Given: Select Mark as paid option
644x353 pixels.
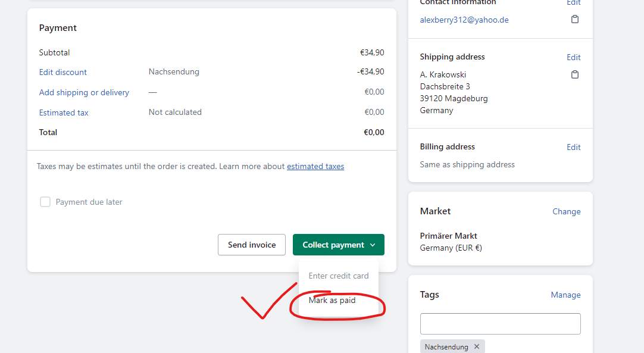Looking at the screenshot, I should 332,301.
